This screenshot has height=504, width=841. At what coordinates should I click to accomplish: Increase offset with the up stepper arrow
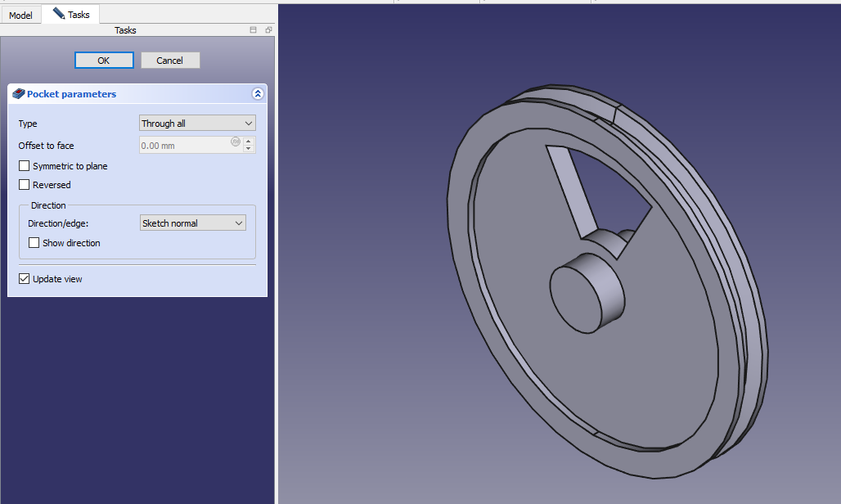pos(249,142)
